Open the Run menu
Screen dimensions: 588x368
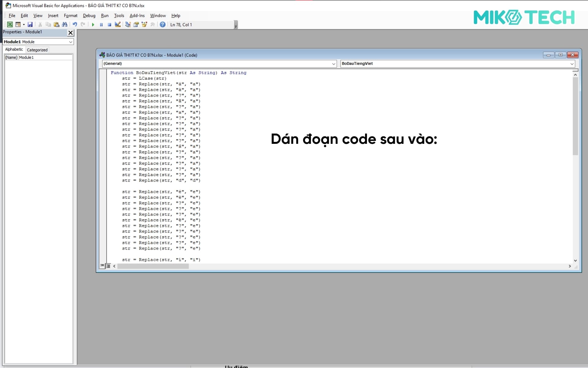click(x=105, y=16)
